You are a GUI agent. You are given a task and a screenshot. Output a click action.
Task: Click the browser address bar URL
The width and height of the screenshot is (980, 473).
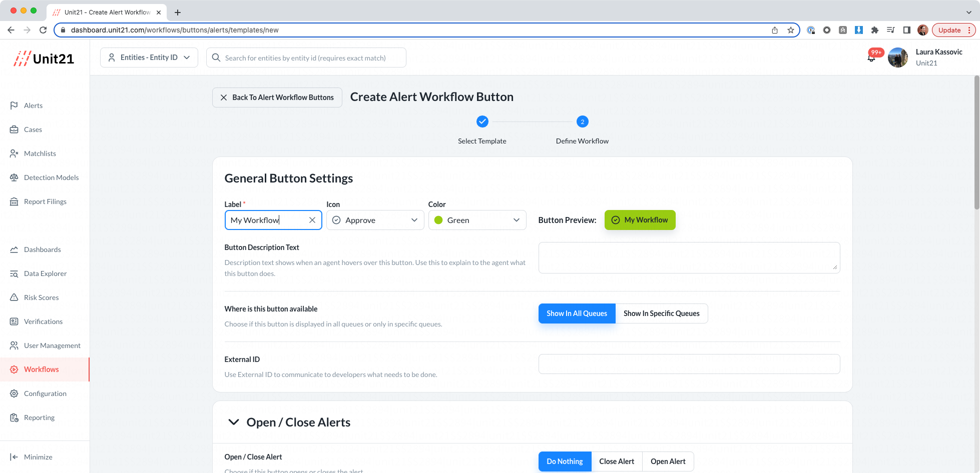click(x=175, y=30)
